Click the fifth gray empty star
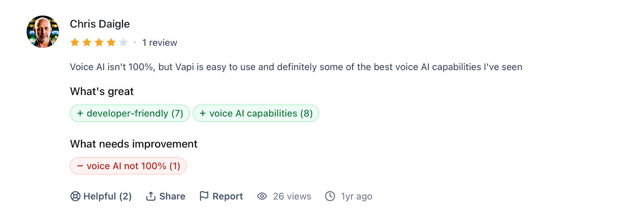 tap(123, 42)
